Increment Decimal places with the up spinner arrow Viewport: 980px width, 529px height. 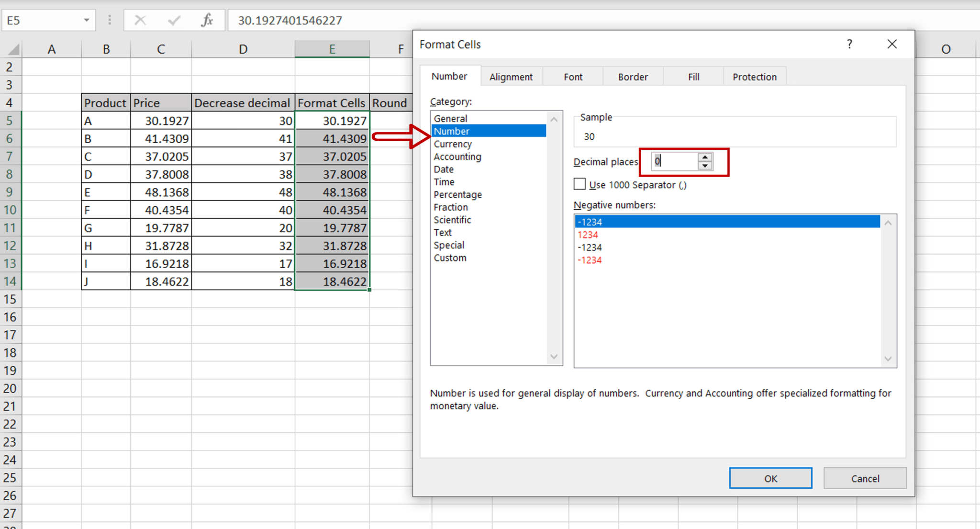pyautogui.click(x=705, y=158)
